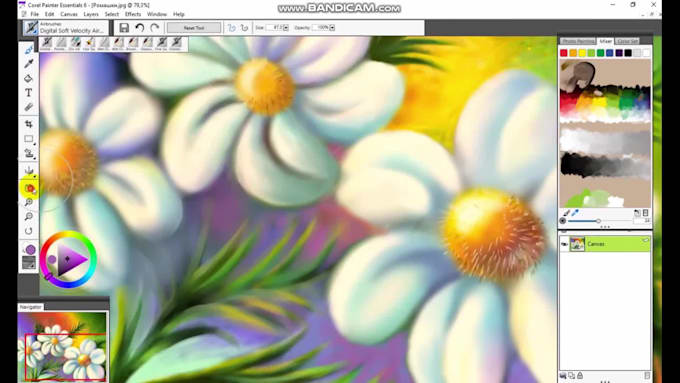The width and height of the screenshot is (680, 383).
Task: Pick the blue mixer swatch
Action: pyautogui.click(x=610, y=53)
